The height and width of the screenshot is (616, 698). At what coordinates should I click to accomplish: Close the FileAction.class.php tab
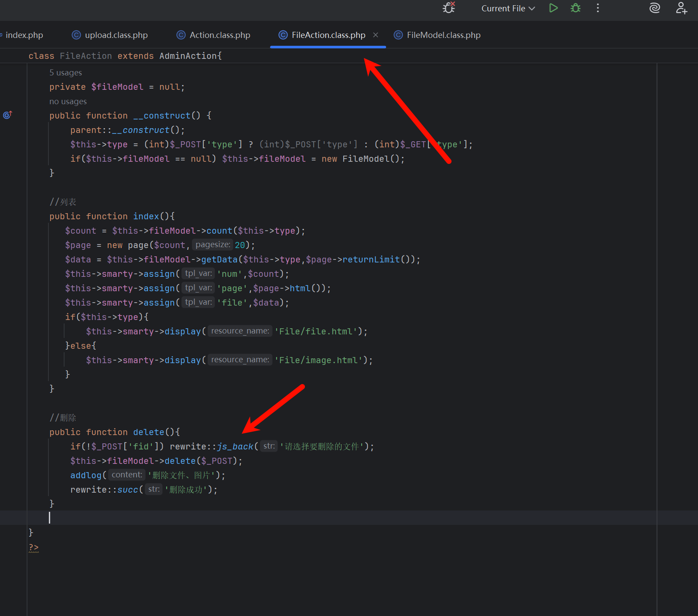tap(376, 35)
